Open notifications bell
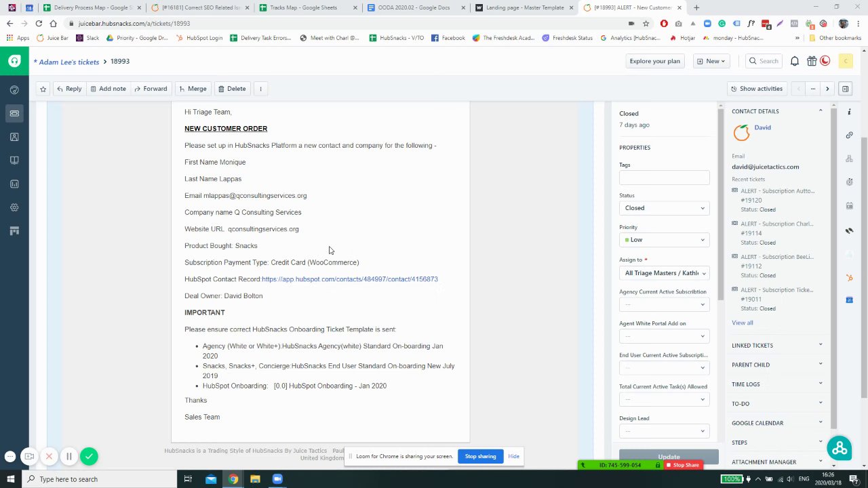Viewport: 868px width, 488px height. [795, 61]
